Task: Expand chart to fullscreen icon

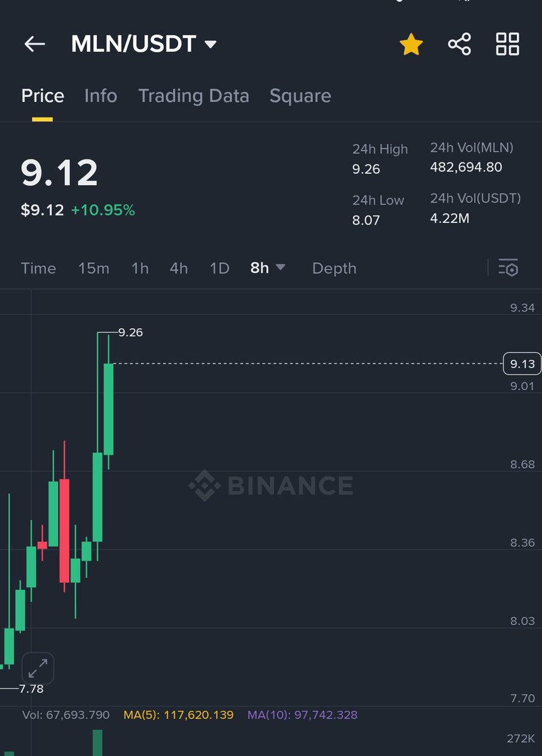Action: tap(38, 668)
